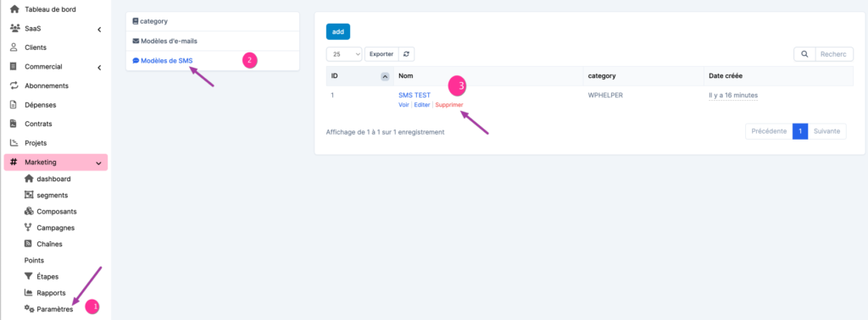868x320 pixels.
Task: Toggle sort on ID column
Action: coord(386,76)
